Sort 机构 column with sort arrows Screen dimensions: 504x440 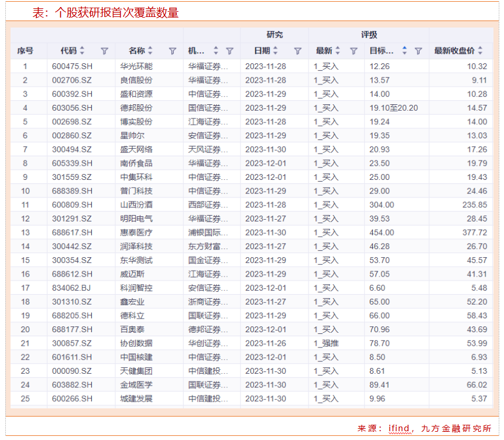216,51
